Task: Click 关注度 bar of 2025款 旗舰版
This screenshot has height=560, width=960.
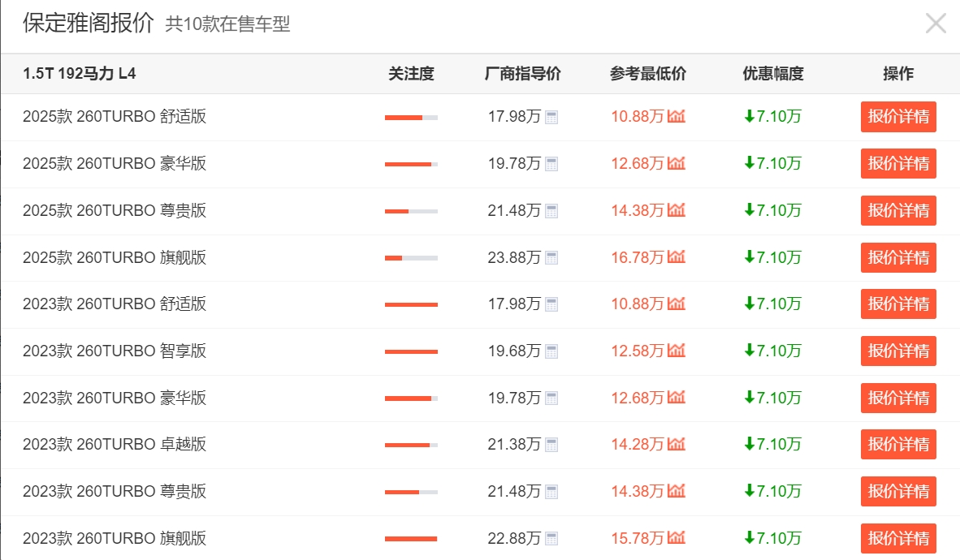Action: 411,258
